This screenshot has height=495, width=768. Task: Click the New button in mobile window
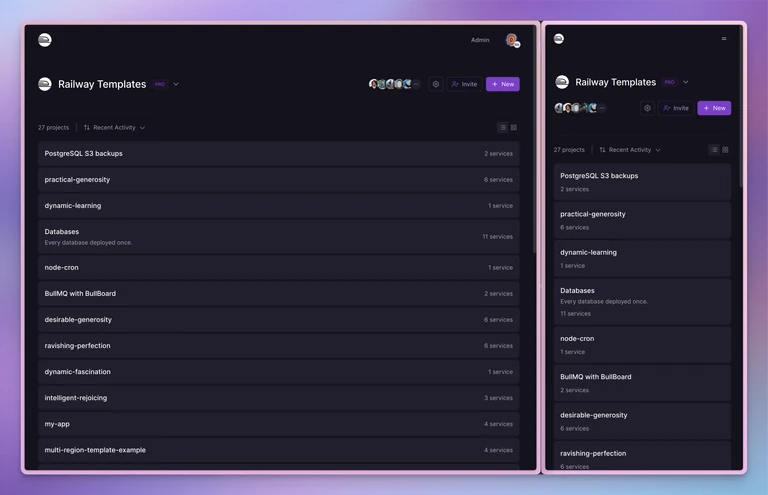pos(714,108)
